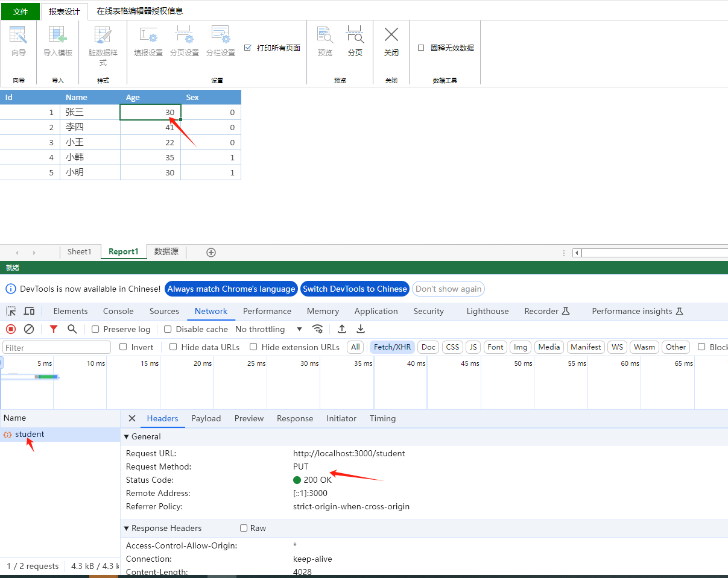Open the Payload request tab
Screen dimensions: 728x578
point(206,418)
